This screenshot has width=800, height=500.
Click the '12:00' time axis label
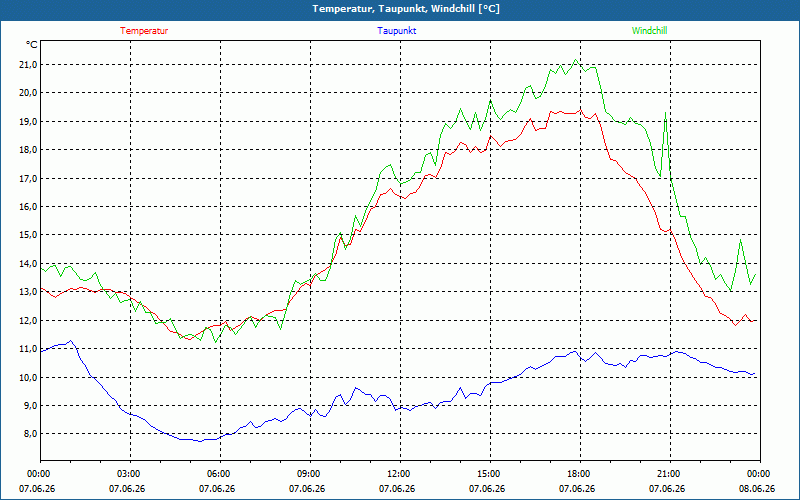tap(397, 474)
